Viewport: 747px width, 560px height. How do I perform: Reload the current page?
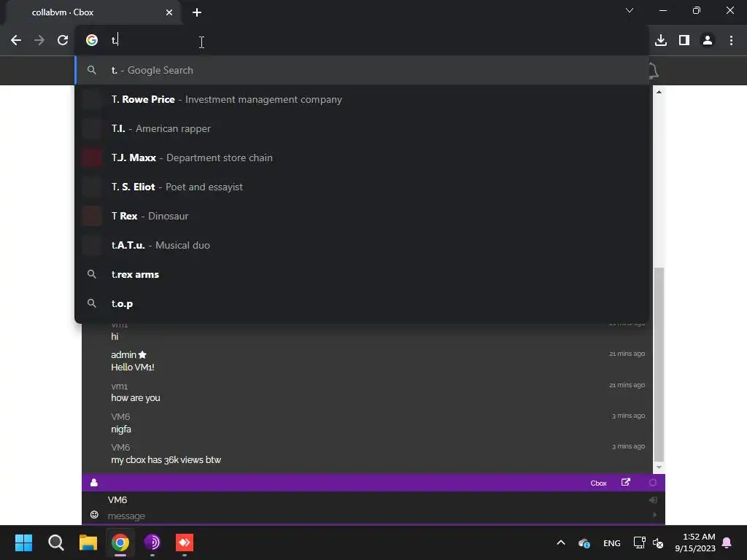[x=63, y=41]
